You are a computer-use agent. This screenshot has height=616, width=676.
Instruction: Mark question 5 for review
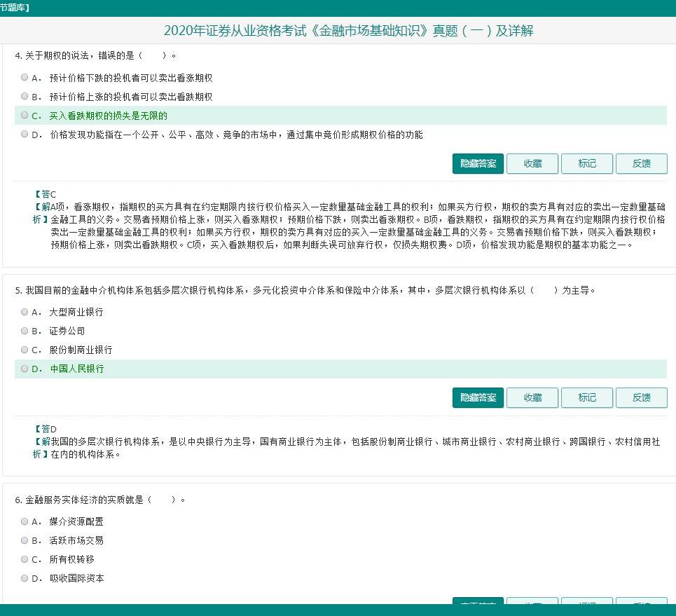(587, 397)
